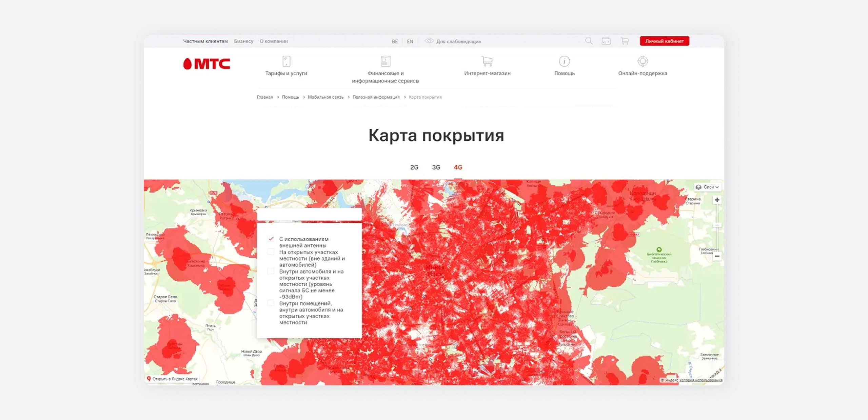Open Тарифы и услуги phone icon
This screenshot has width=868, height=420.
[286, 61]
